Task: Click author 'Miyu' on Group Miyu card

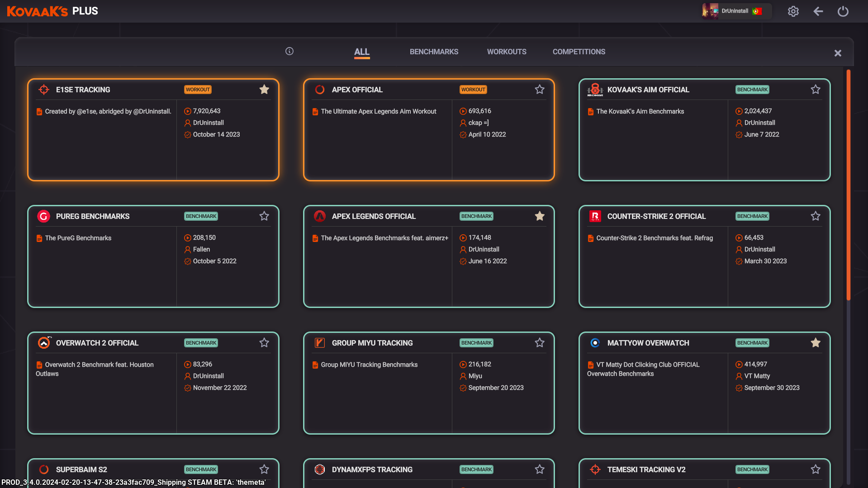Action: point(475,376)
